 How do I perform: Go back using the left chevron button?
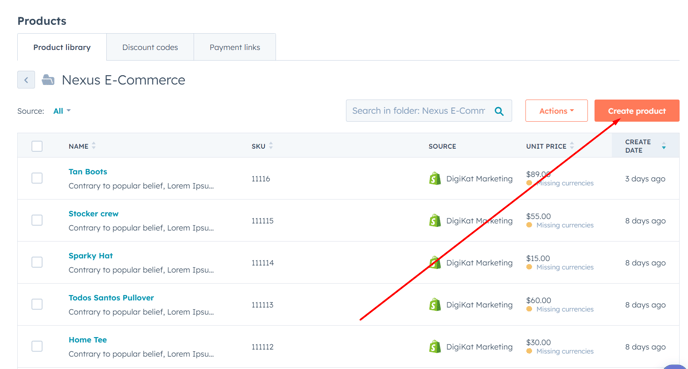(x=26, y=80)
